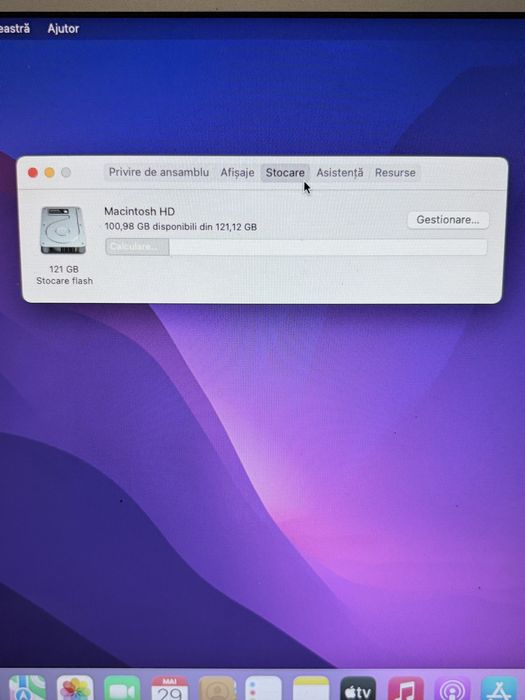Minimize window with the yellow button
Screen dimensions: 525x700
(50, 172)
